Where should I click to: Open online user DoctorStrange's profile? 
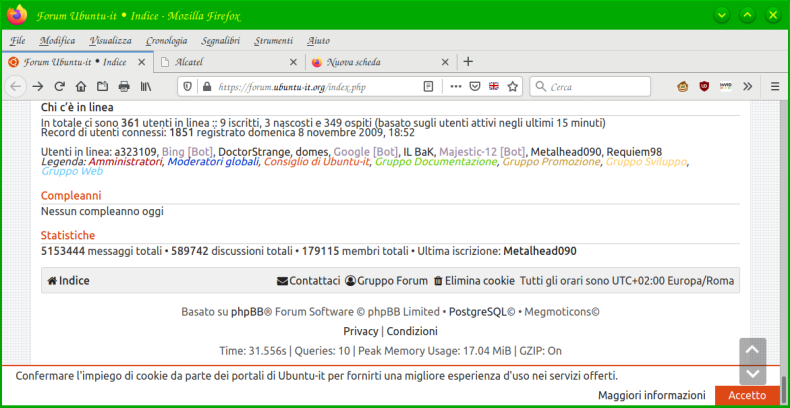coord(254,152)
